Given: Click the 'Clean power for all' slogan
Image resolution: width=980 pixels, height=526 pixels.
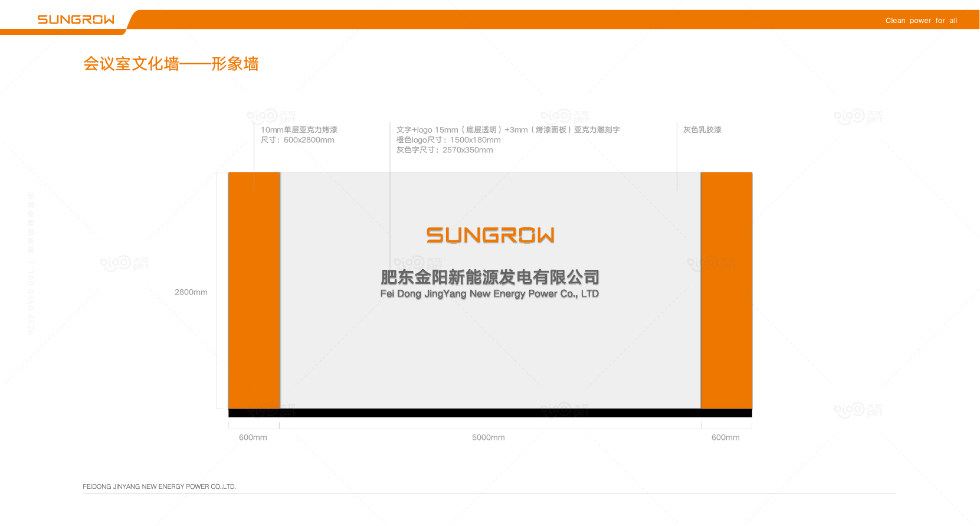Looking at the screenshot, I should tap(921, 21).
